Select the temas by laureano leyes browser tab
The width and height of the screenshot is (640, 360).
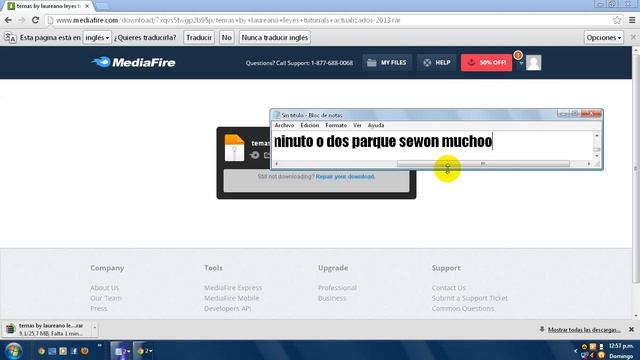point(48,6)
